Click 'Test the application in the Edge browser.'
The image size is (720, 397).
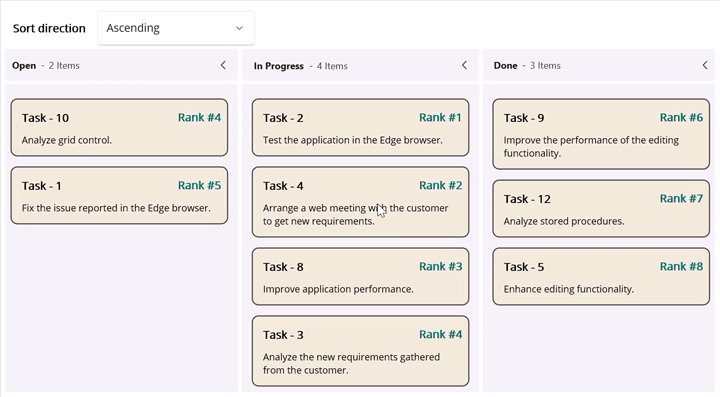(x=353, y=140)
